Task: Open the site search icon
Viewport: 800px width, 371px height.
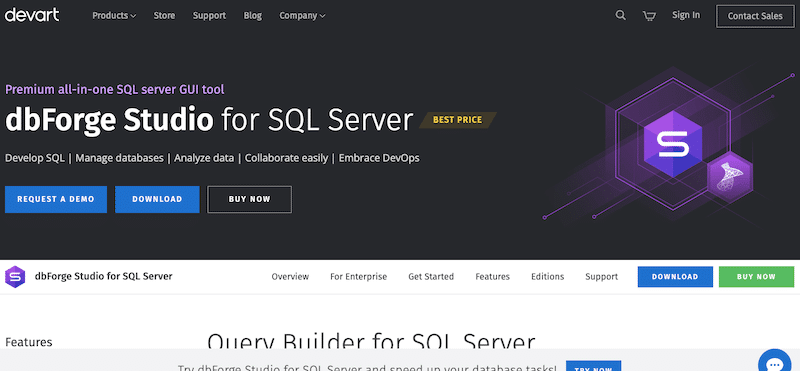Action: click(620, 15)
